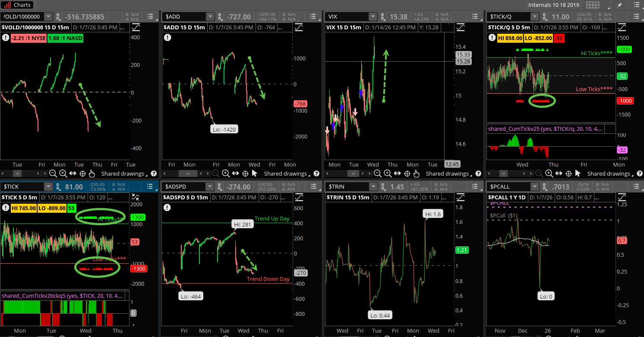Open the chart grid layout selector
The image size is (644, 337).
(x=593, y=5)
